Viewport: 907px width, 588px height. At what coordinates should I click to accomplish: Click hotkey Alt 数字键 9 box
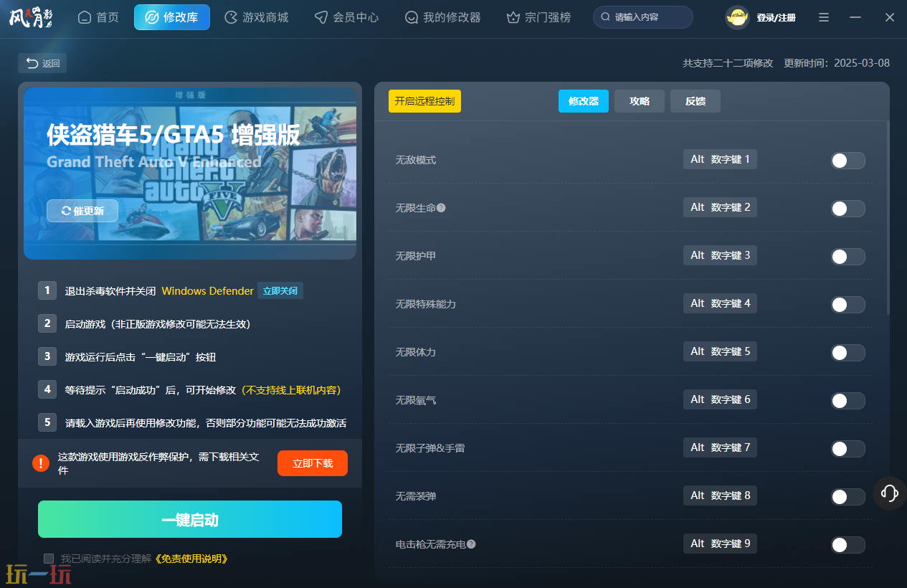720,544
